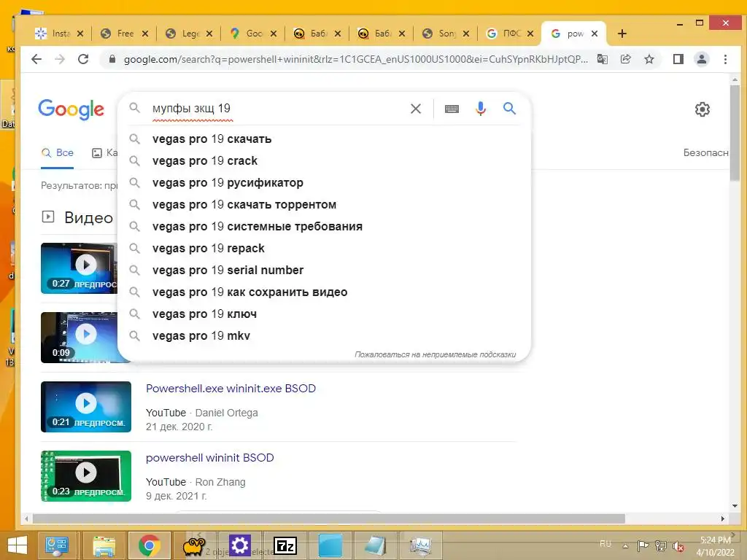Close the Insta tab
This screenshot has height=560, width=747.
[80, 34]
